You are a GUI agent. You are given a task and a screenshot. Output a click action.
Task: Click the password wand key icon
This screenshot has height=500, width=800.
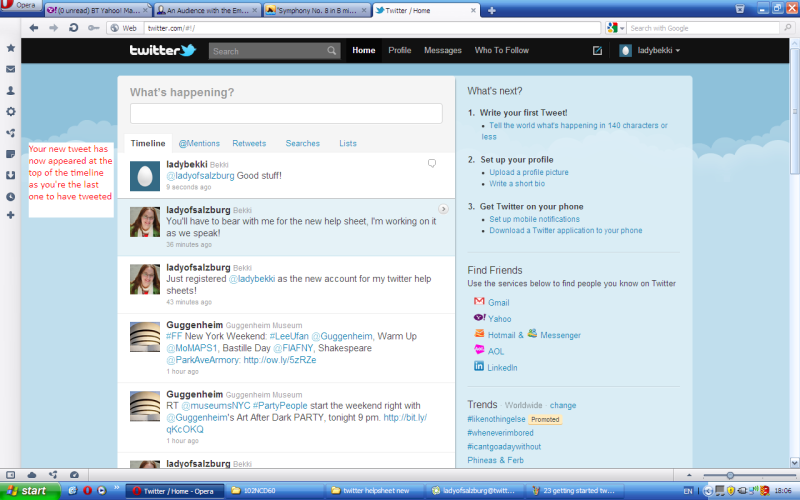tap(93, 28)
